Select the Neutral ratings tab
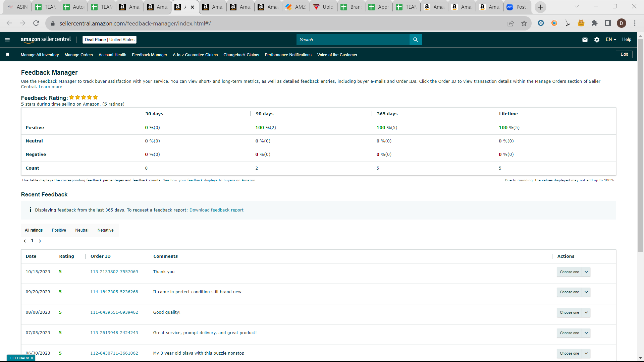This screenshot has width=644, height=362. (x=82, y=230)
